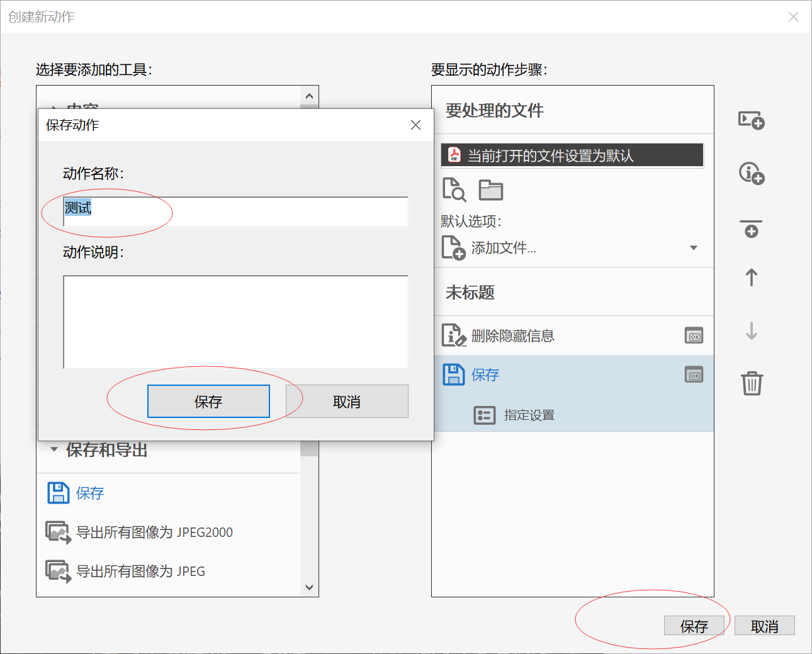The width and height of the screenshot is (812, 654).
Task: Click the Add file to action icon
Action: click(x=751, y=120)
